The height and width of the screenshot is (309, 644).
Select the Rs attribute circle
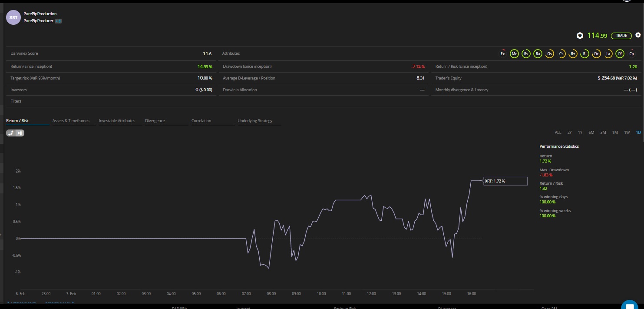point(526,53)
